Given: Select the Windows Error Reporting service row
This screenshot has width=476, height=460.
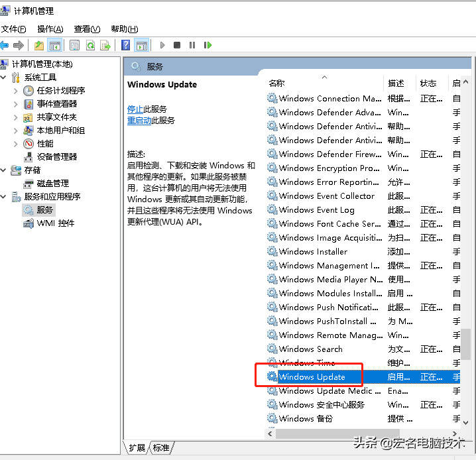Looking at the screenshot, I should click(363, 182).
